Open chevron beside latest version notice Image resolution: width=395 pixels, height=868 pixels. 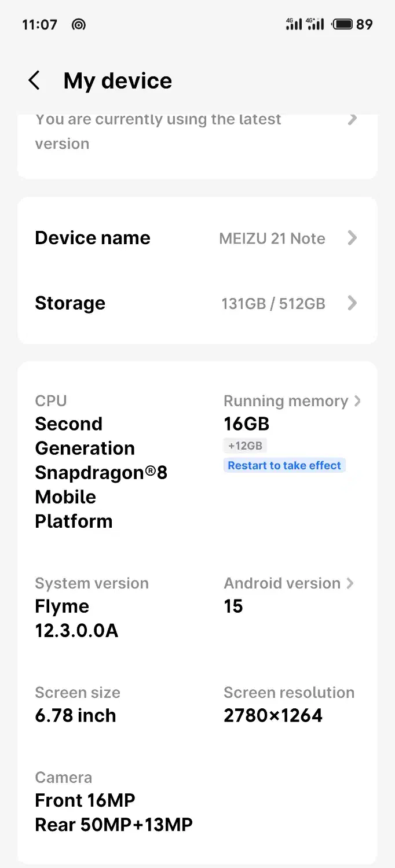click(352, 120)
